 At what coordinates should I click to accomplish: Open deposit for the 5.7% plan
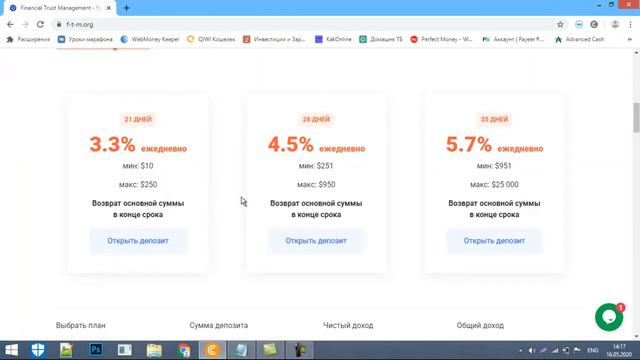tap(494, 241)
